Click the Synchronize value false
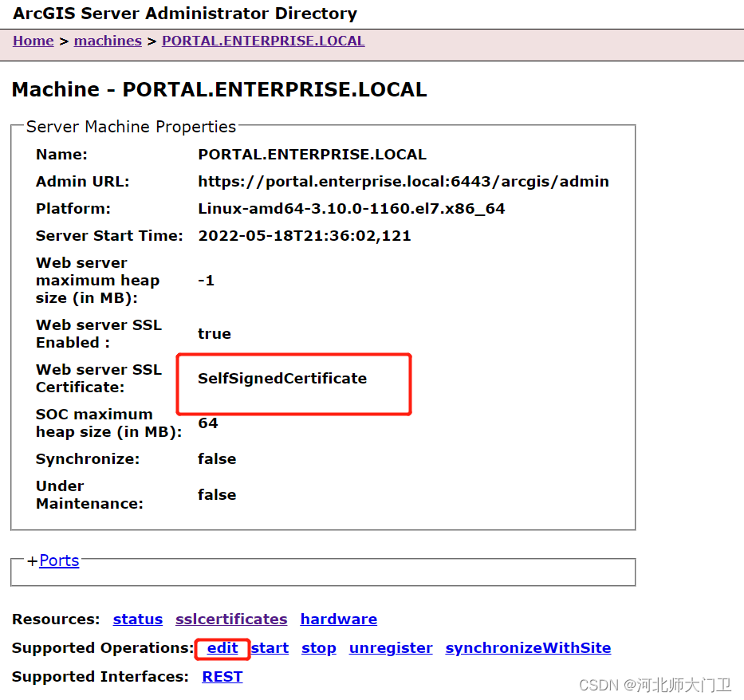The height and width of the screenshot is (700, 744). 217,459
